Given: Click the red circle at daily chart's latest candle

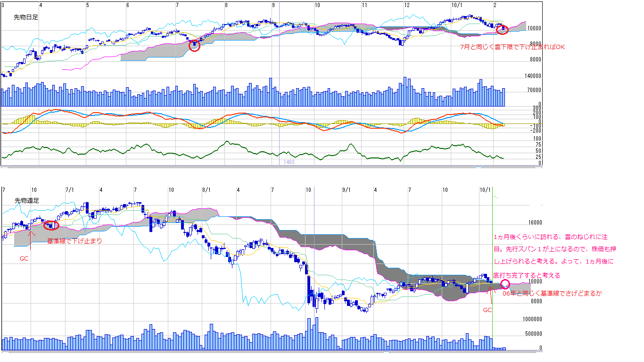Looking at the screenshot, I should click(503, 29).
